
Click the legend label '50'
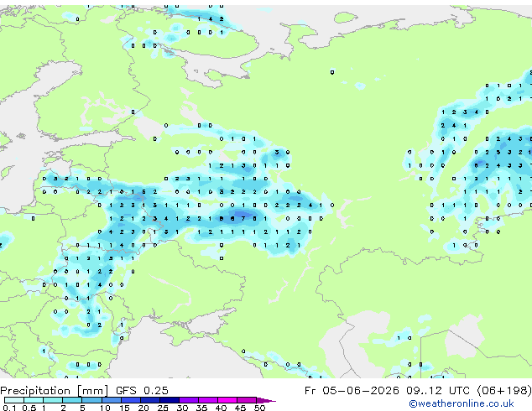(259, 408)
